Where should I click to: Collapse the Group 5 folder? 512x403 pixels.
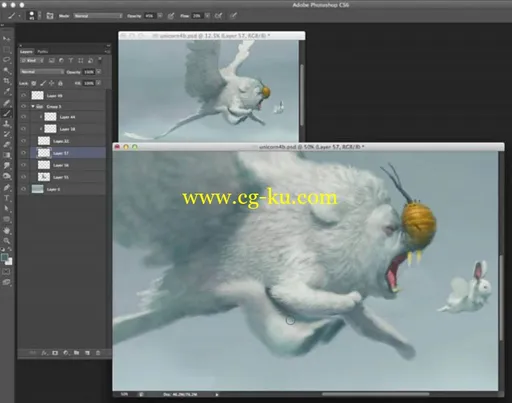tap(33, 106)
